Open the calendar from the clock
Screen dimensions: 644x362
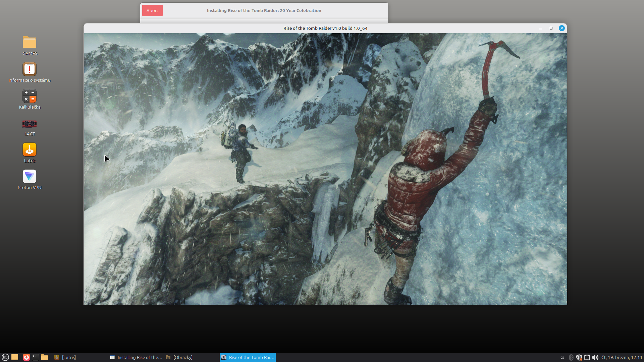coord(622,357)
